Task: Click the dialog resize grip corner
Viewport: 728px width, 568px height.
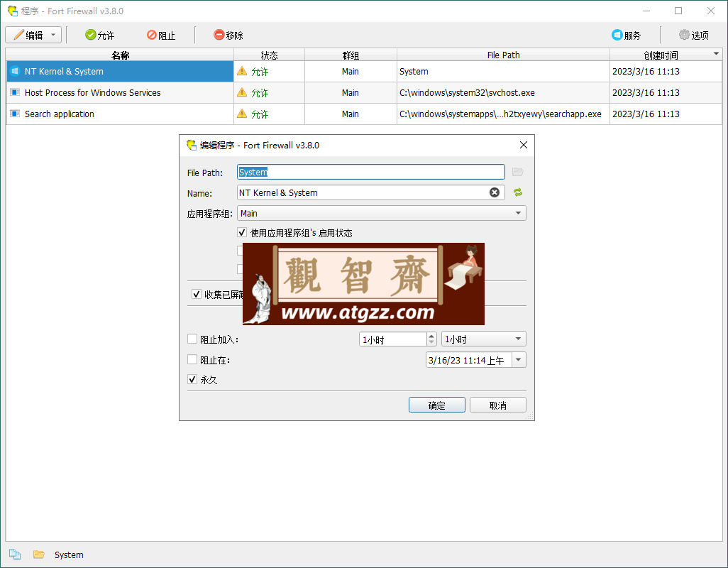Action: [530, 415]
